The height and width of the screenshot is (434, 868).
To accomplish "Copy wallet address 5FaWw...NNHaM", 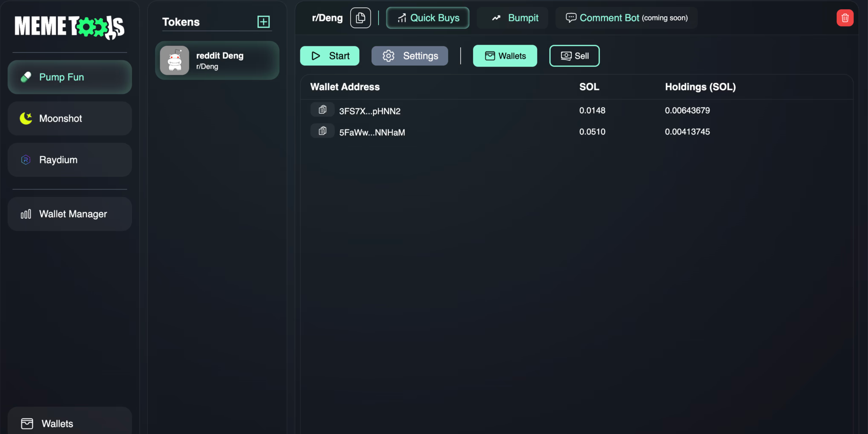I will (x=322, y=131).
